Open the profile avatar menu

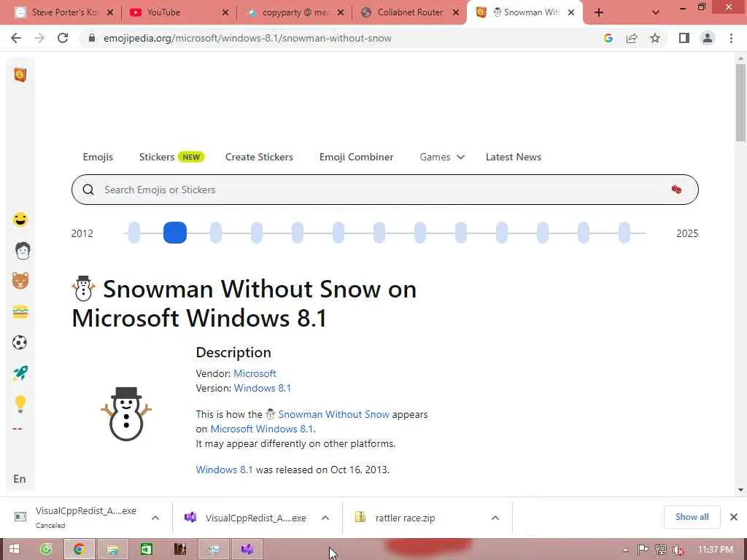(708, 38)
